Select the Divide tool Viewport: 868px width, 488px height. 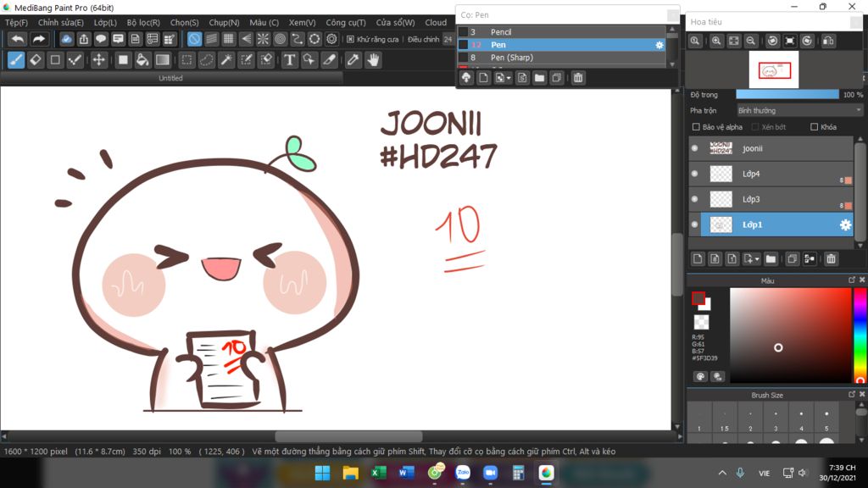point(330,60)
